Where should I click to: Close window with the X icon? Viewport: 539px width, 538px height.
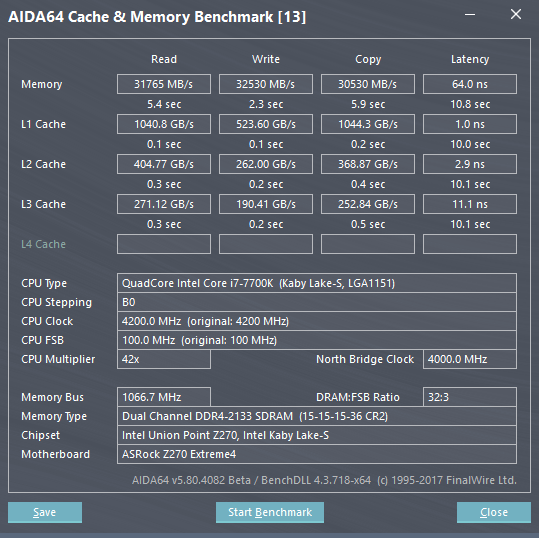tap(516, 14)
